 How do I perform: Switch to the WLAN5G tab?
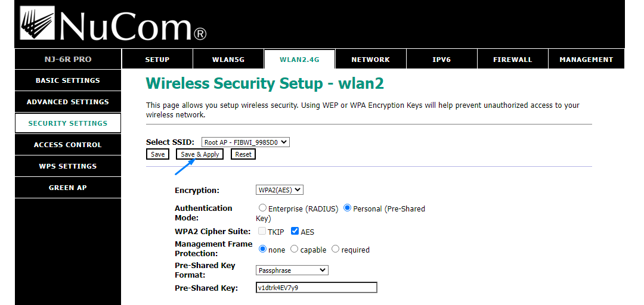tap(228, 59)
